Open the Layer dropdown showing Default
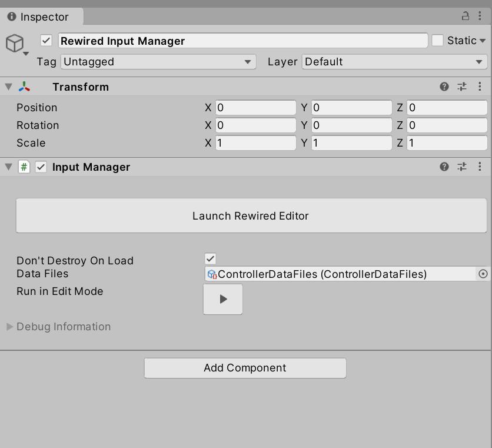This screenshot has width=492, height=448. click(x=394, y=62)
